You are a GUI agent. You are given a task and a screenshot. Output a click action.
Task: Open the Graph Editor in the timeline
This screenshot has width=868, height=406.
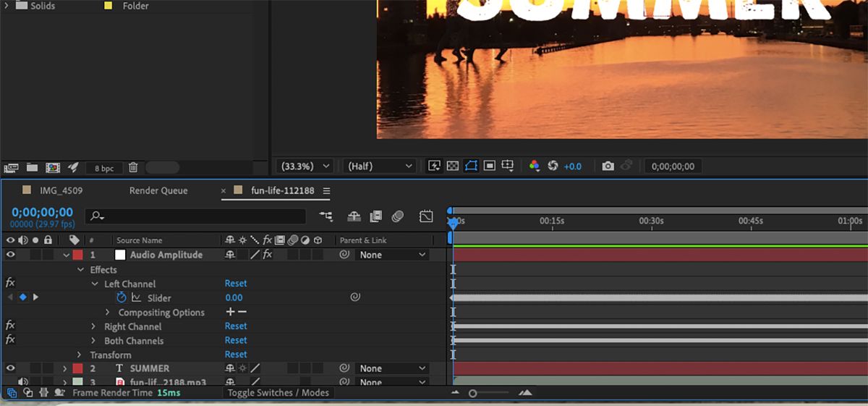click(x=426, y=216)
